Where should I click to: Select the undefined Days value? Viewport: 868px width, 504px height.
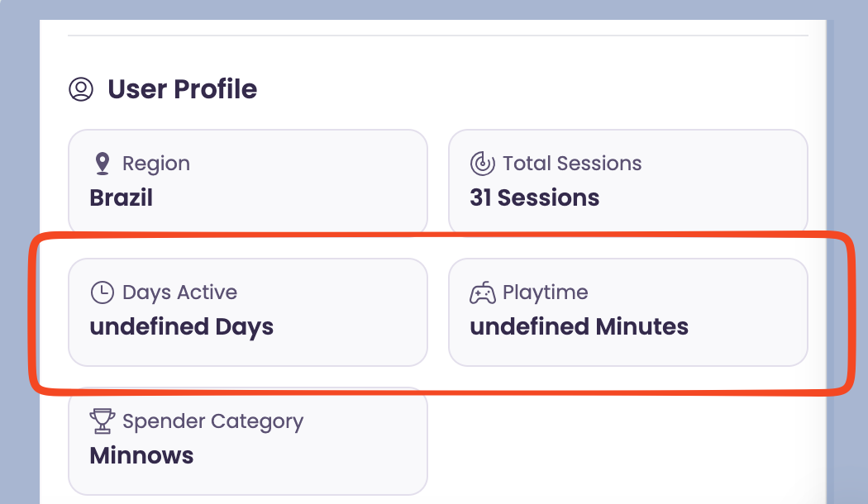click(x=181, y=327)
